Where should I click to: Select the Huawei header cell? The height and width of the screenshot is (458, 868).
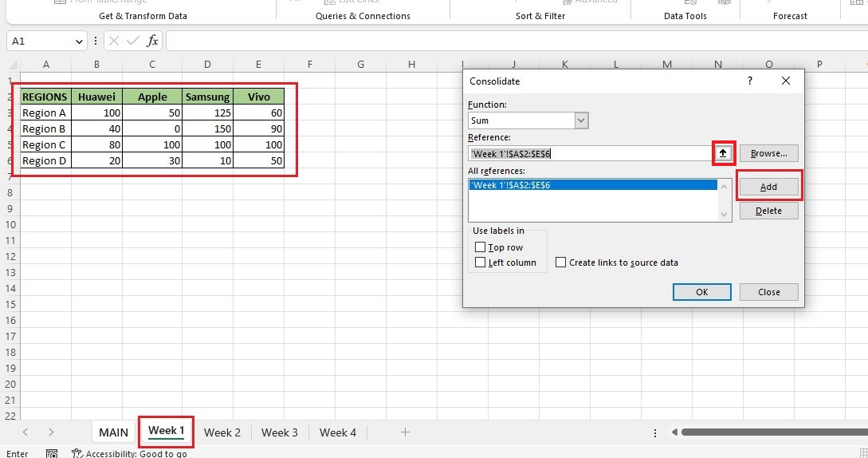[x=97, y=97]
